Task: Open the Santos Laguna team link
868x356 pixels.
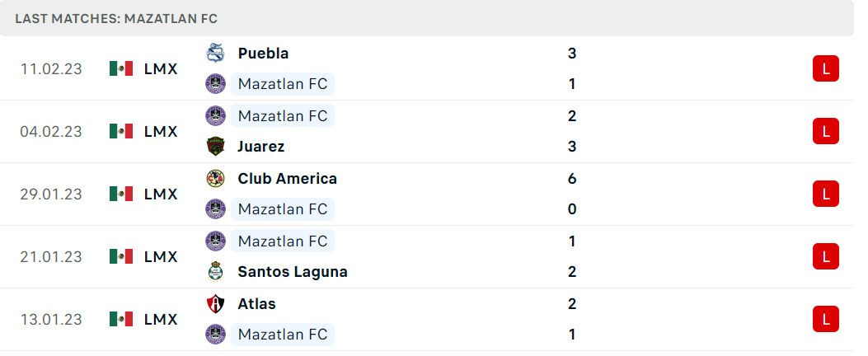Action: (x=293, y=271)
